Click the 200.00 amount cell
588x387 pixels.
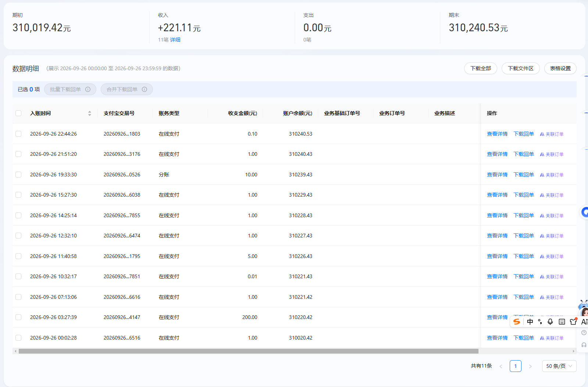250,317
